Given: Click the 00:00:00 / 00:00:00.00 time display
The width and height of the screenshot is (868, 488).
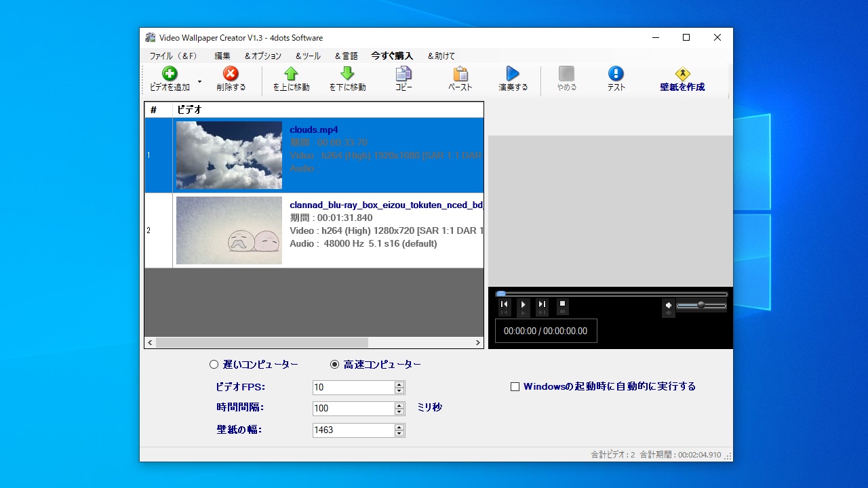Looking at the screenshot, I should [546, 331].
